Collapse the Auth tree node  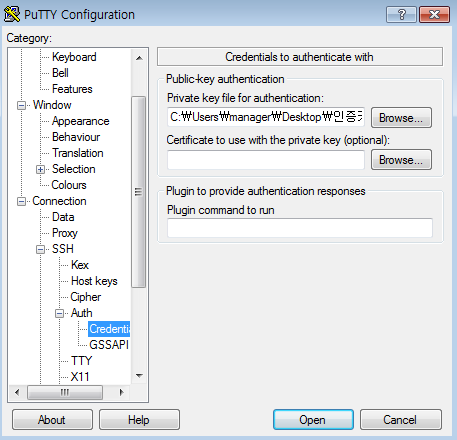pos(59,313)
